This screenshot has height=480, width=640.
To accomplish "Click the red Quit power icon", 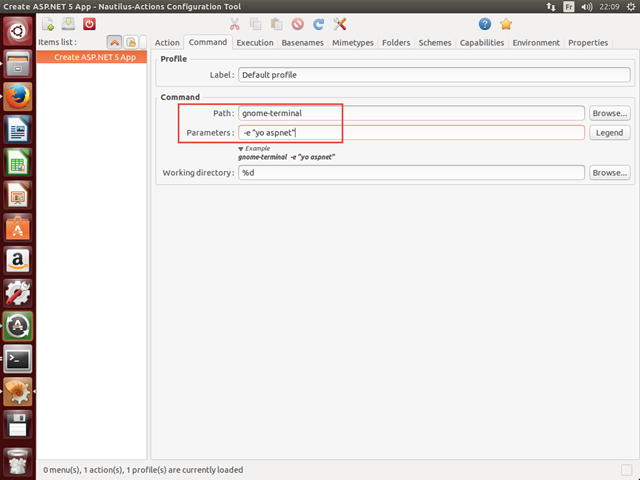I will (89, 24).
